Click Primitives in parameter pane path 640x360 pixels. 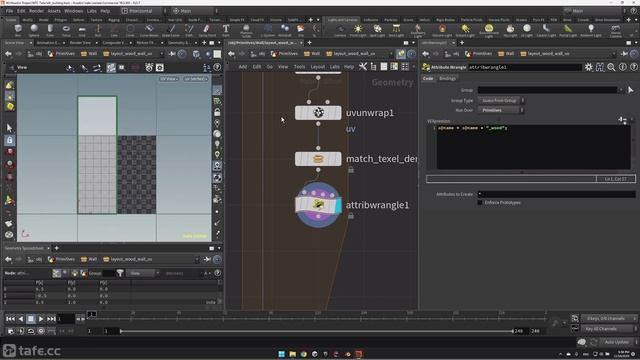click(482, 54)
